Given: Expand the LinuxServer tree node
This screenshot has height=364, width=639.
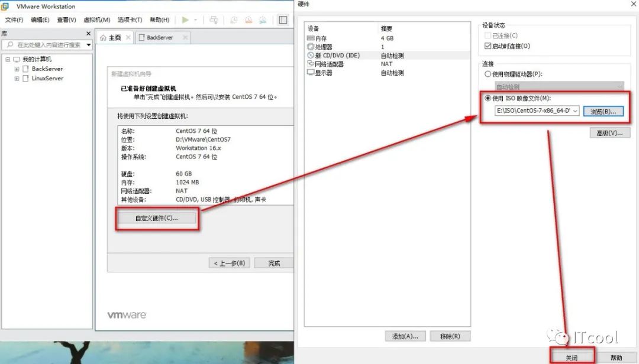Looking at the screenshot, I should tap(17, 78).
